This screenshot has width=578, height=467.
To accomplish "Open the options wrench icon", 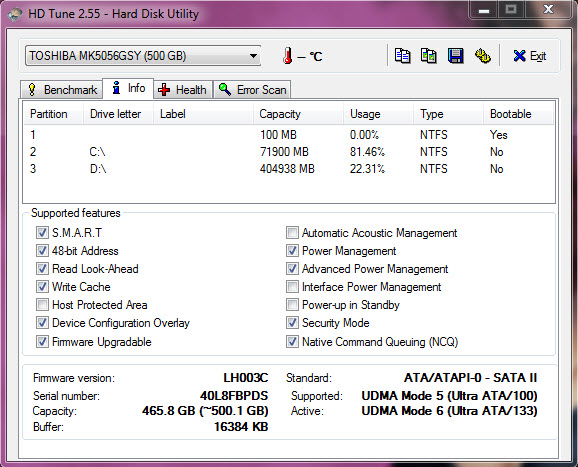I will click(482, 56).
